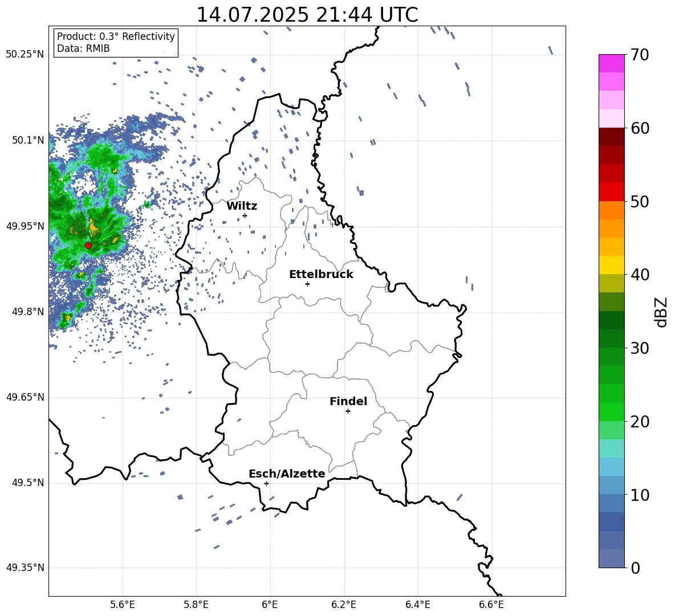Click the "49.8°N" latitude label
This screenshot has width=675, height=616.
pyautogui.click(x=28, y=312)
